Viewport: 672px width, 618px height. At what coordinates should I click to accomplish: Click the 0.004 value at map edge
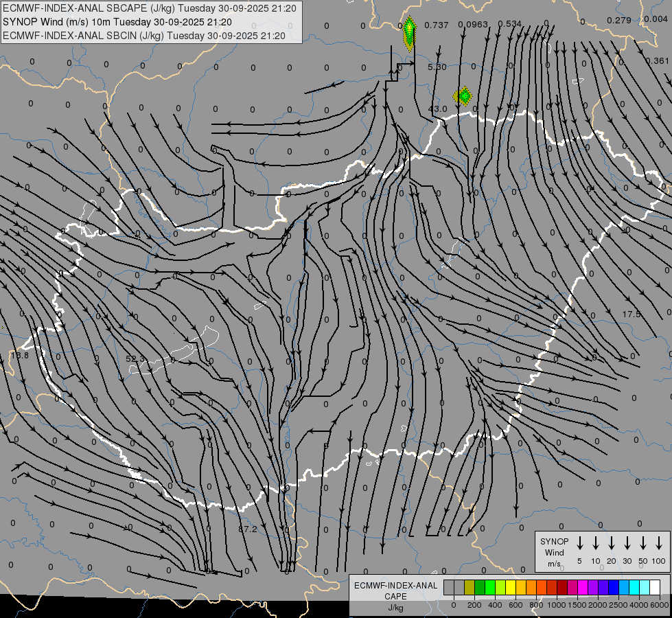[x=656, y=19]
